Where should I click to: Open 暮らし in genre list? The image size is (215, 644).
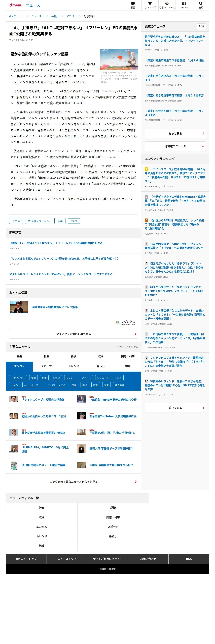pos(113,536)
